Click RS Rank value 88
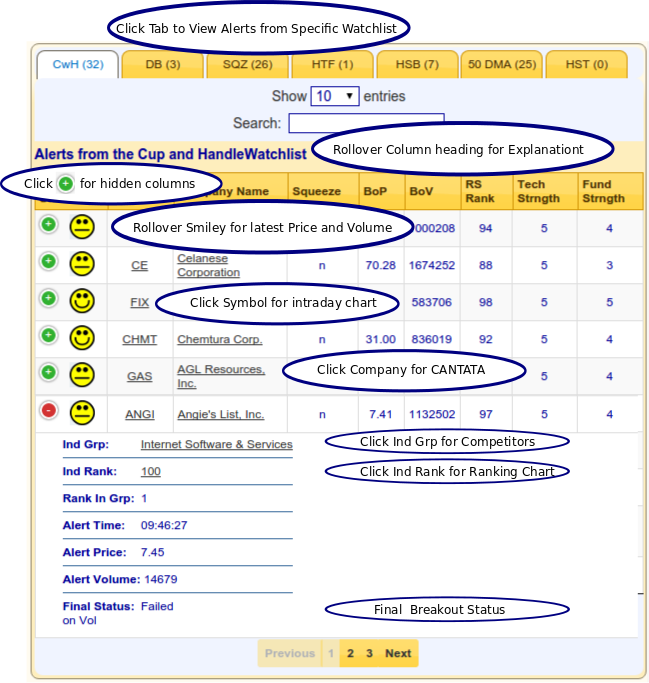The width and height of the screenshot is (649, 683). [x=486, y=265]
